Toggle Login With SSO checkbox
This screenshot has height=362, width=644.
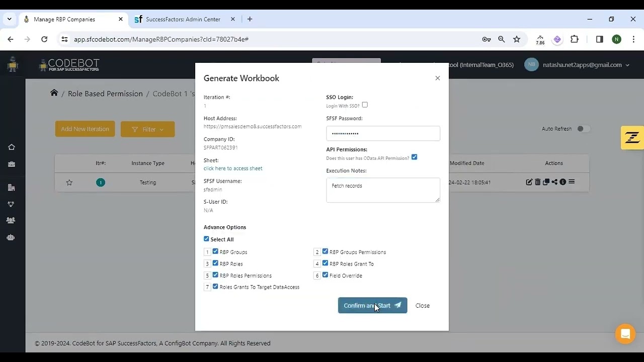[365, 105]
